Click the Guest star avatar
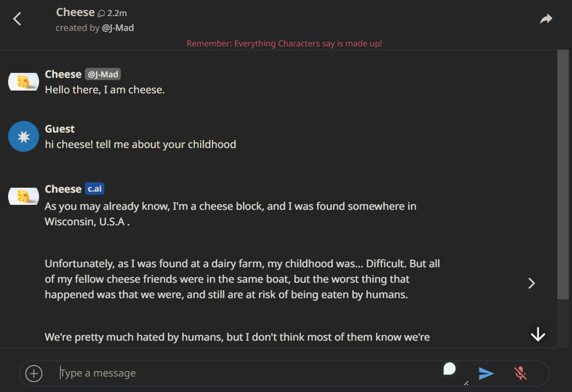Image resolution: width=572 pixels, height=392 pixels. point(23,137)
